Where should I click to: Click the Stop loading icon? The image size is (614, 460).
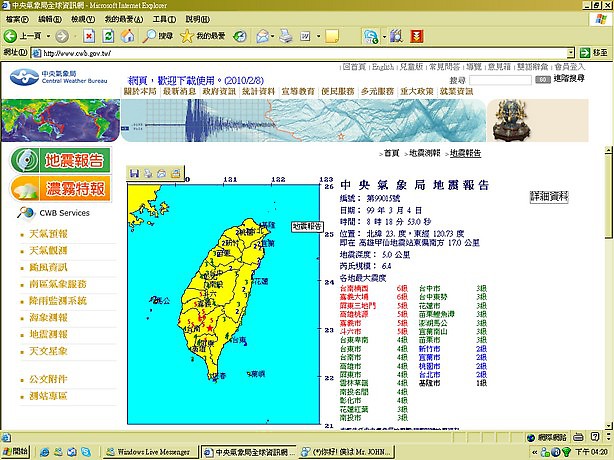(89, 36)
